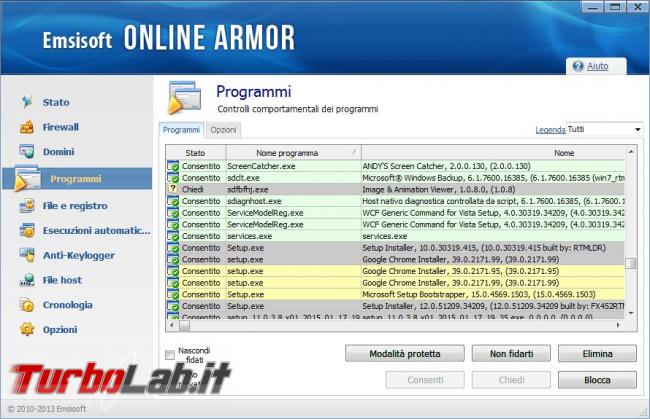This screenshot has height=419, width=650.
Task: Click the Cronologia clock icon
Action: point(27,305)
